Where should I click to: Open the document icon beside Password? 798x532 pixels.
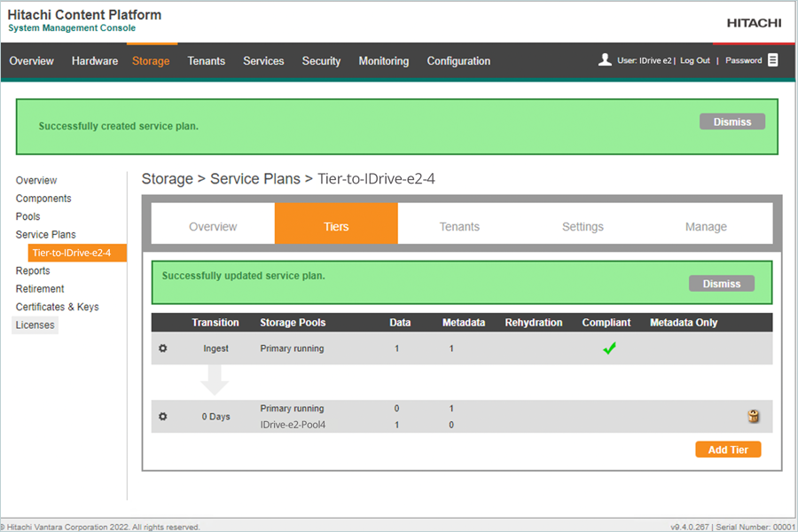click(x=773, y=60)
